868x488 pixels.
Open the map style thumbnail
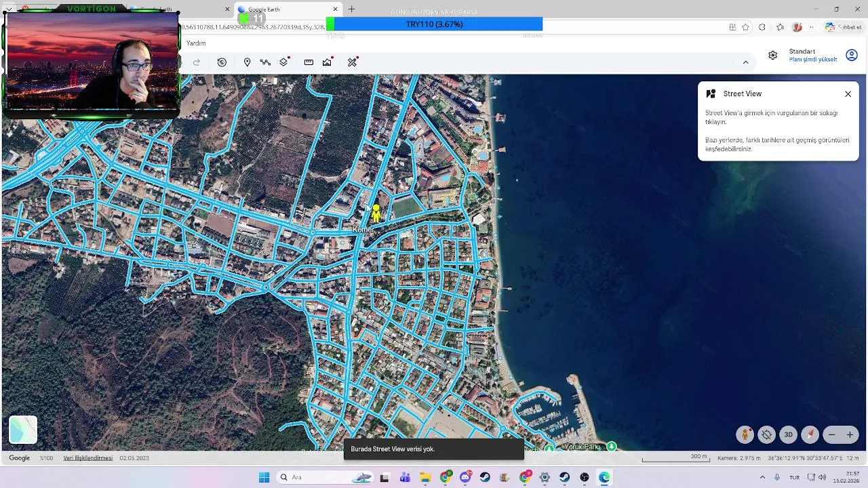(x=23, y=430)
